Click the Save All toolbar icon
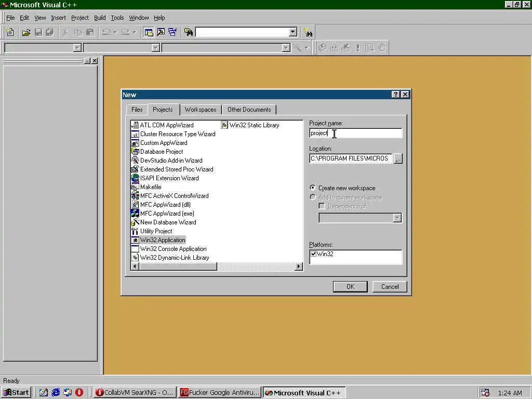 click(50, 32)
